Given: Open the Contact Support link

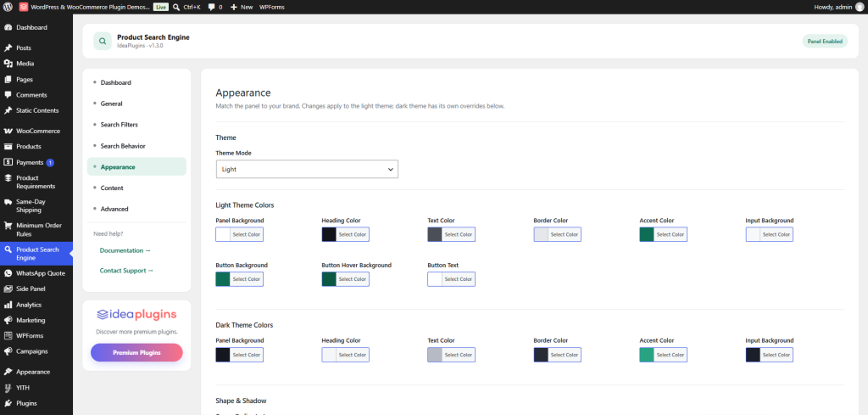Looking at the screenshot, I should tap(127, 271).
